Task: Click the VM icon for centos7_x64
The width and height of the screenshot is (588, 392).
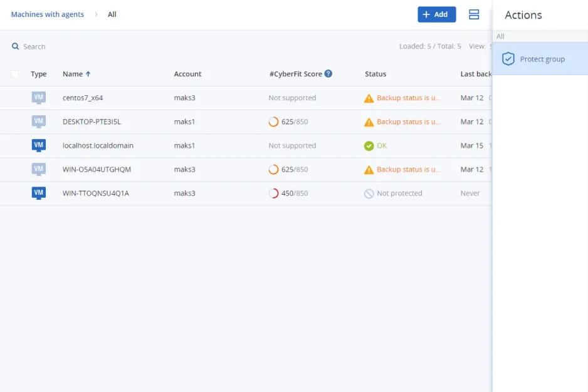Action: coord(39,98)
